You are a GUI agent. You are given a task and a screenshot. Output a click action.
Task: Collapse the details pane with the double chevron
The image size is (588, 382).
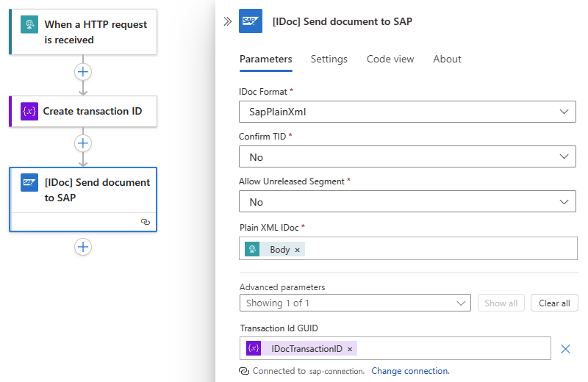click(x=227, y=22)
